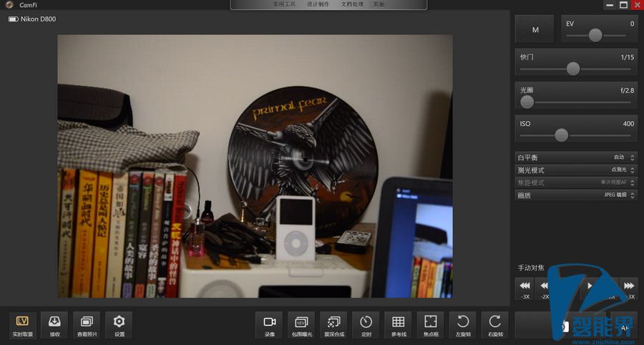Image resolution: width=644 pixels, height=345 pixels.
Task: Open the 设计制作 menu at top
Action: [318, 4]
